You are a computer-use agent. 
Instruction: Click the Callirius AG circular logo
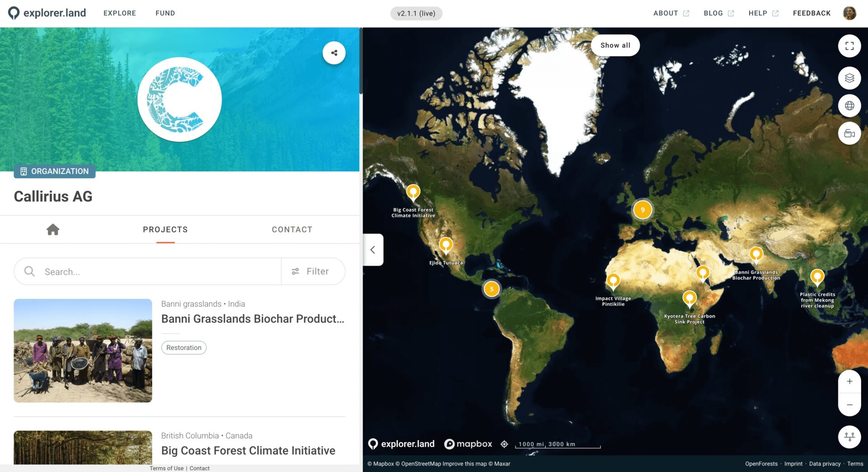[179, 99]
